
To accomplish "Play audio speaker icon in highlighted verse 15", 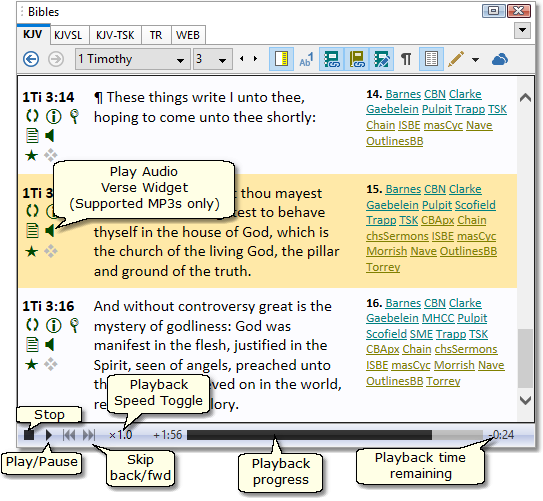I will coord(50,231).
